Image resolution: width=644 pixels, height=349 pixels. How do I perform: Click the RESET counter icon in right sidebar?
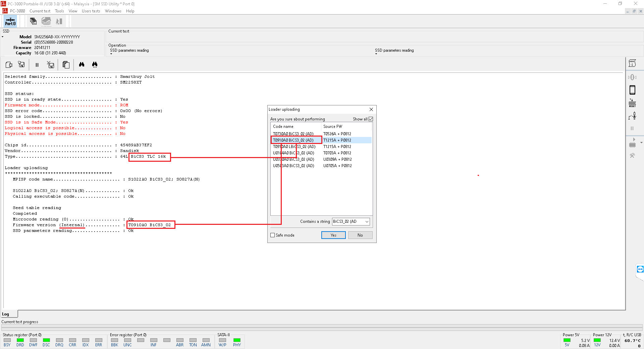tap(632, 103)
